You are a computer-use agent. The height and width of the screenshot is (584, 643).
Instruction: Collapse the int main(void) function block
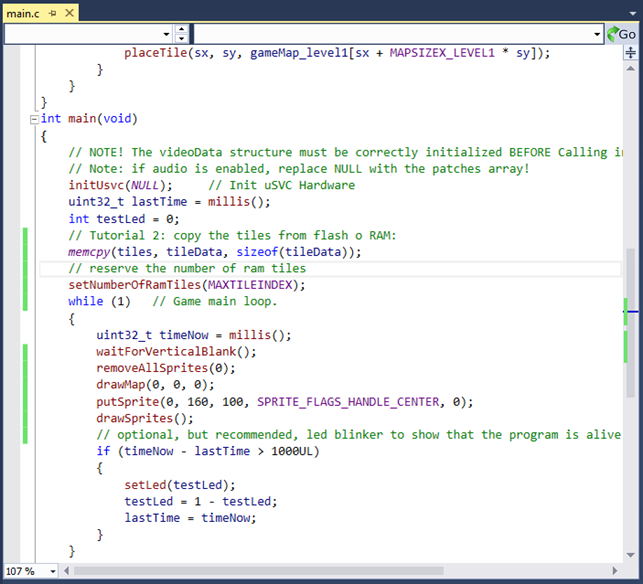[34, 119]
